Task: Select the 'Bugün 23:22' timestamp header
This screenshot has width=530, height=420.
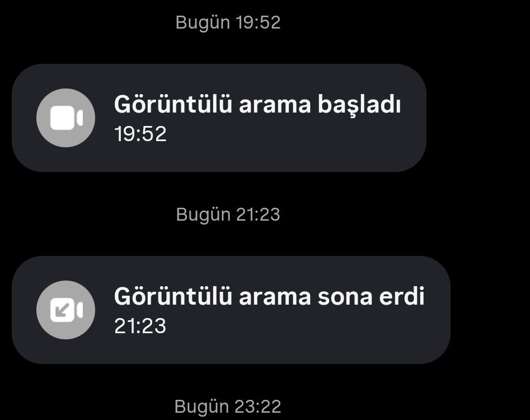Action: click(x=228, y=407)
